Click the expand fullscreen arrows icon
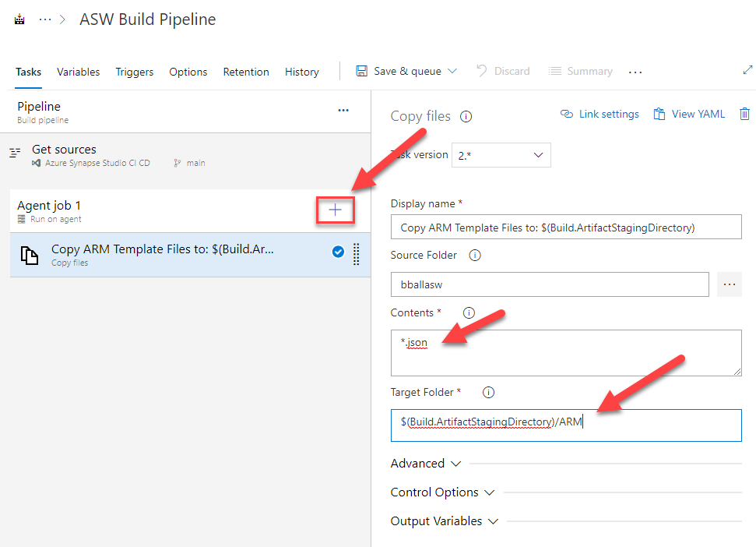The height and width of the screenshot is (547, 756). click(x=747, y=70)
